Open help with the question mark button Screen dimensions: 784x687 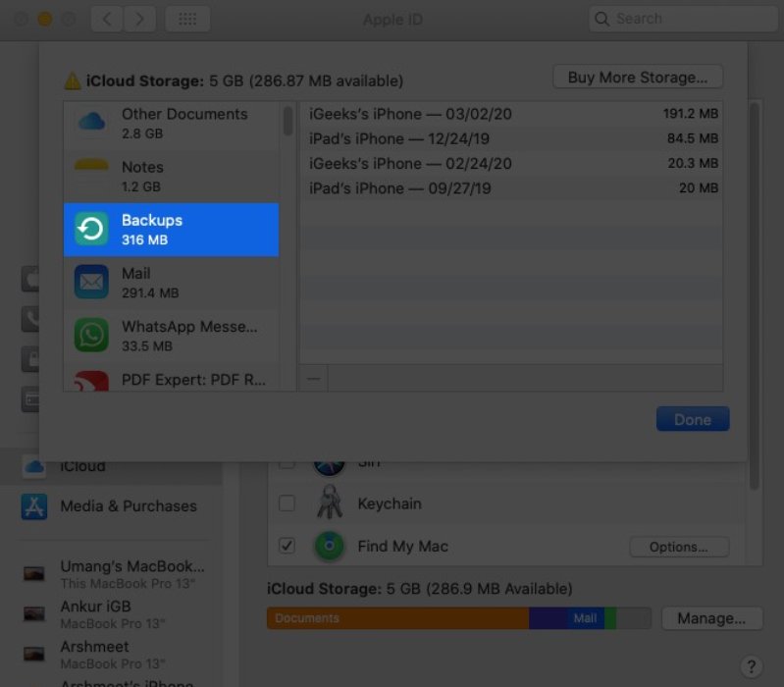751,666
